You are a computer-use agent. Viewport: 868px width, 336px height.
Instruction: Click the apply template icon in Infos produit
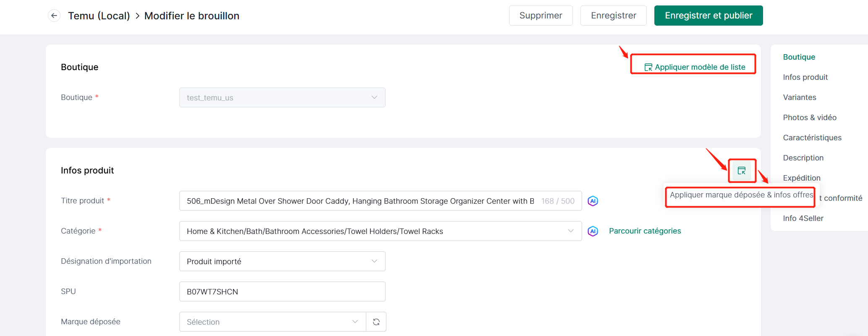(x=742, y=171)
